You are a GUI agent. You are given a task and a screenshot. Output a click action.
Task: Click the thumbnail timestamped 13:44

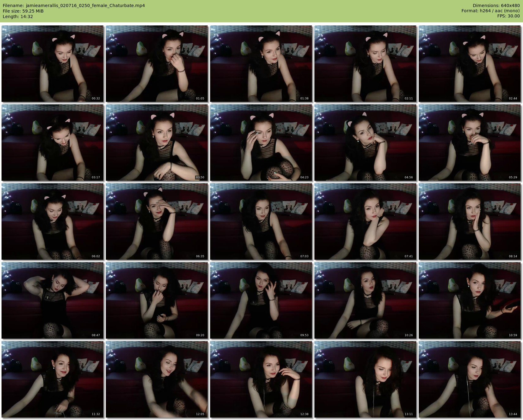470,379
